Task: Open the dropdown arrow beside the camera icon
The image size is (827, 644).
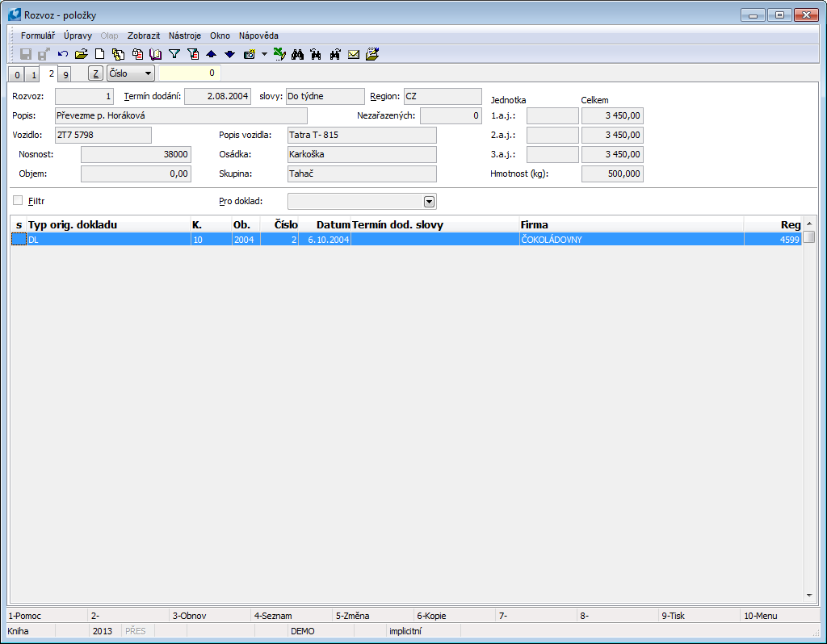Action: [264, 55]
